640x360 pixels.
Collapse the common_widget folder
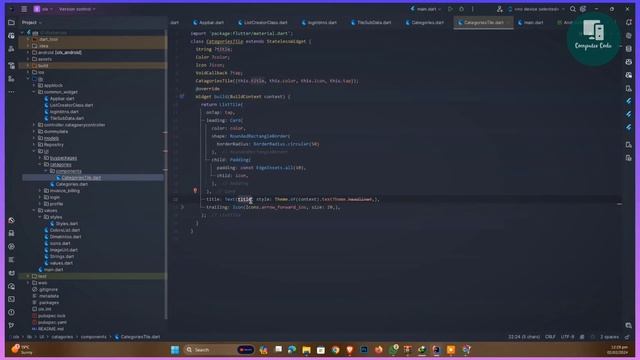click(34, 92)
